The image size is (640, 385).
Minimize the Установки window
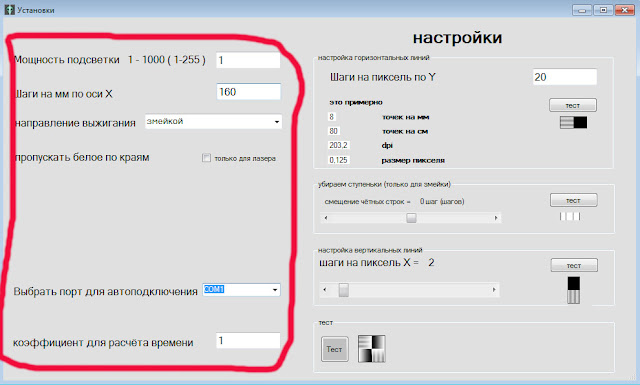tap(582, 10)
